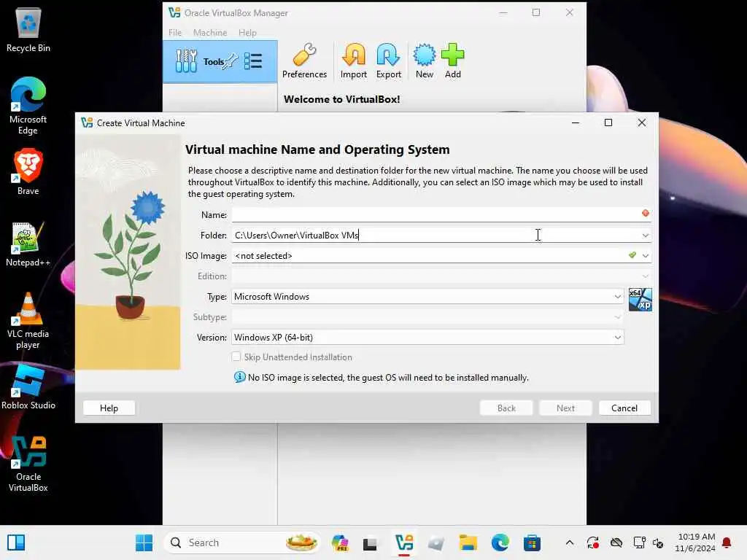Screen dimensions: 747x560
Task: Cancel the Create Virtual Machine dialog
Action: pos(624,408)
